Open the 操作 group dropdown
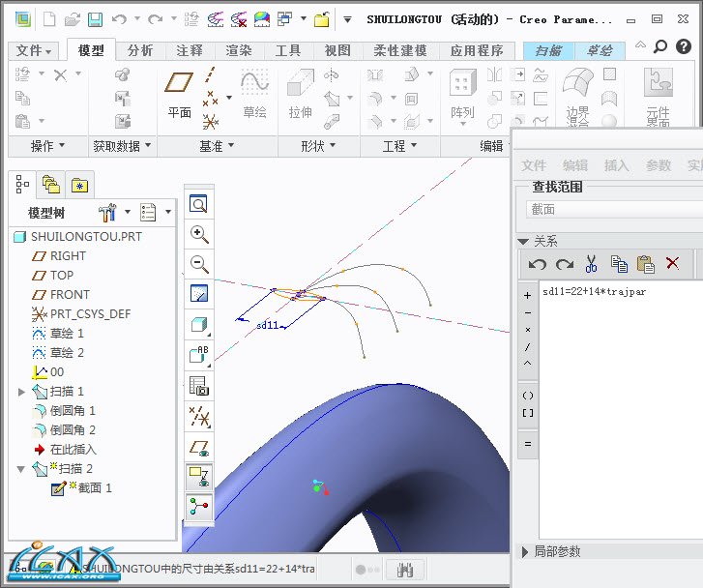Viewport: 703px width, 588px height. [x=47, y=146]
